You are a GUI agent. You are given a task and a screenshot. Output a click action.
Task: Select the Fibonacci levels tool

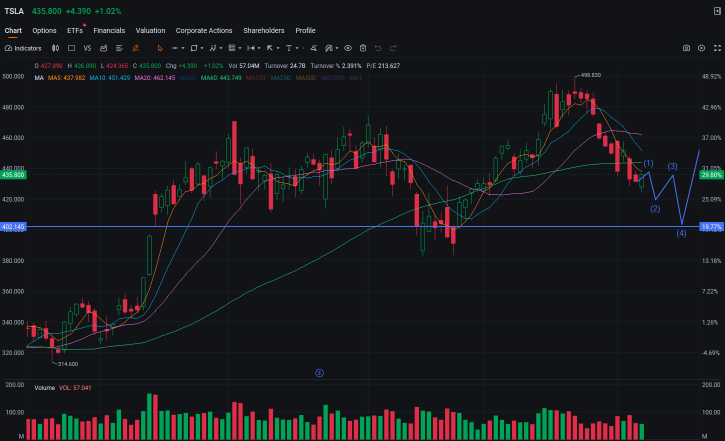click(x=232, y=48)
